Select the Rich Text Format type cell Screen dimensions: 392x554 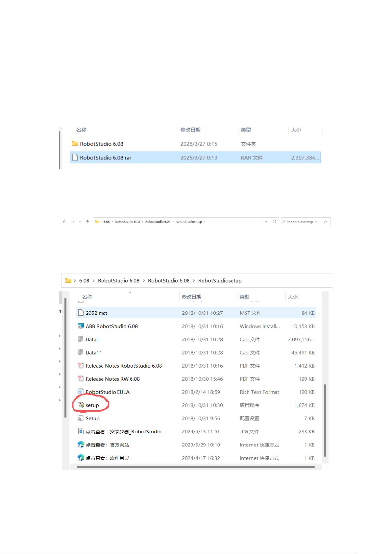pos(259,392)
